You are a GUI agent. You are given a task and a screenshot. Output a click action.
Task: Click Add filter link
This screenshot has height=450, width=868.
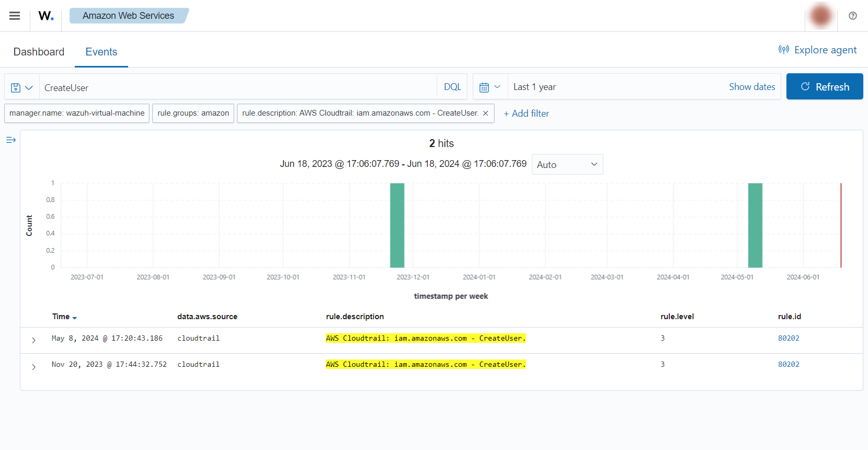click(x=526, y=114)
